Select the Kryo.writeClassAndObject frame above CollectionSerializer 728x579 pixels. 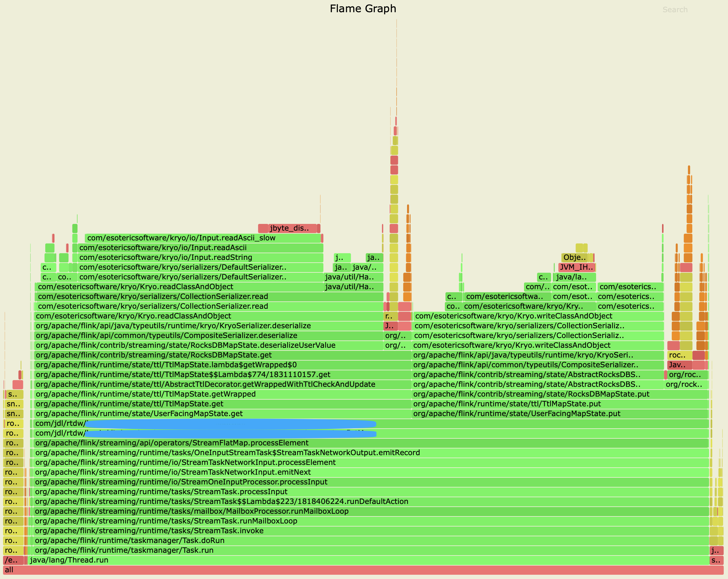click(x=538, y=316)
